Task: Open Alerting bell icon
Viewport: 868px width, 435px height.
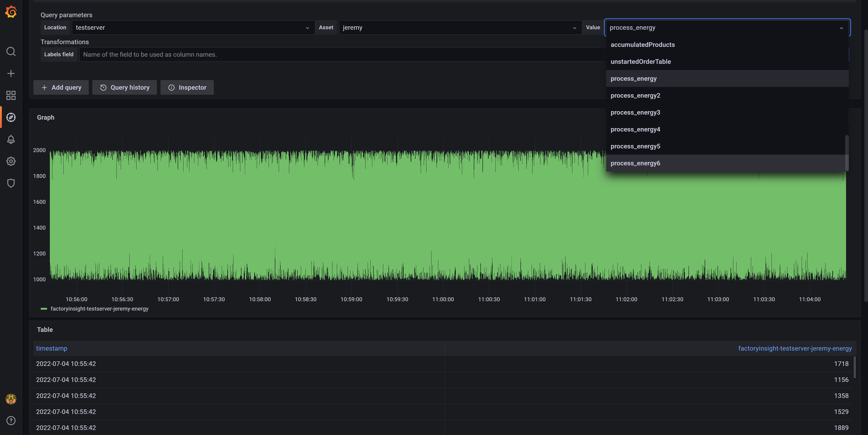Action: click(11, 139)
